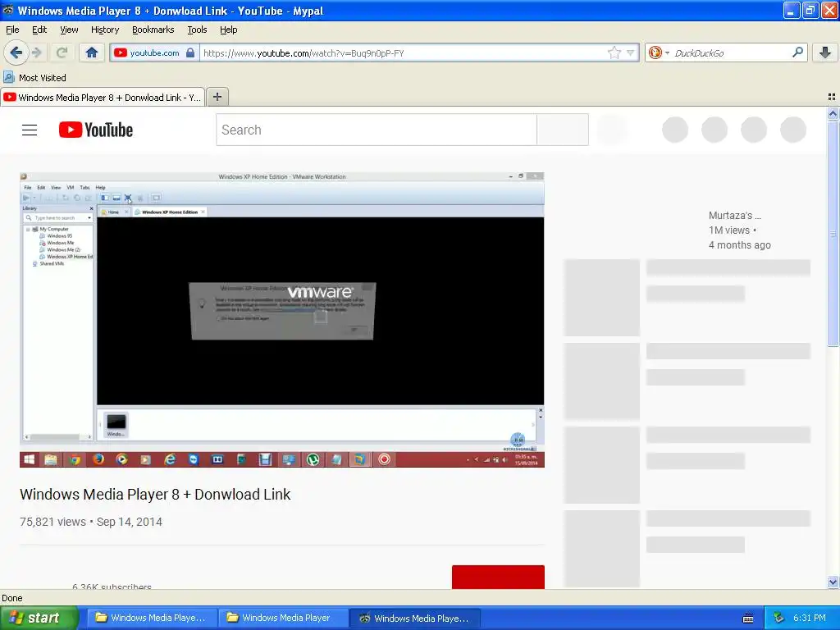
Task: Open the Windows XP start button
Action: click(39, 618)
